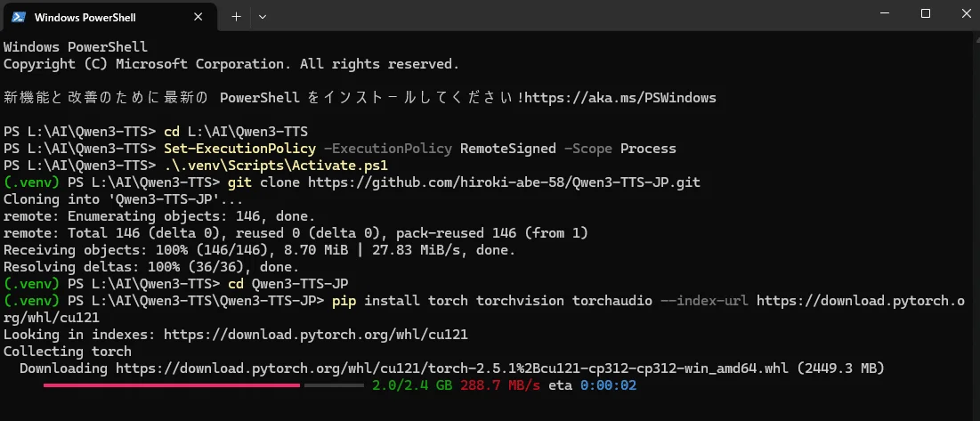The height and width of the screenshot is (421, 980).
Task: Click the Set-ExecutionPolicy command text
Action: point(239,149)
